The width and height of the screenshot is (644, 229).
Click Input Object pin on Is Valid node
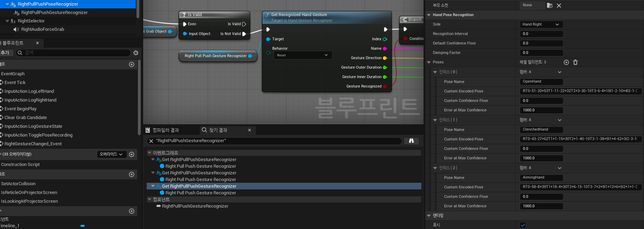(185, 34)
